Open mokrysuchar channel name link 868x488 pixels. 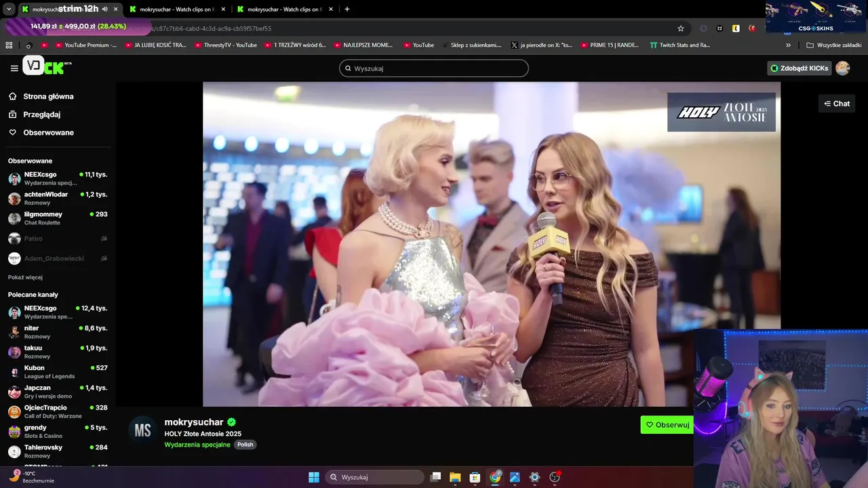coord(194,422)
